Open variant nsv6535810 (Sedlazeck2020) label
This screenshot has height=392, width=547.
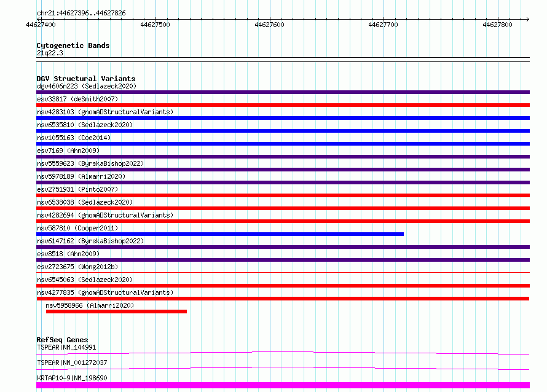click(x=85, y=125)
